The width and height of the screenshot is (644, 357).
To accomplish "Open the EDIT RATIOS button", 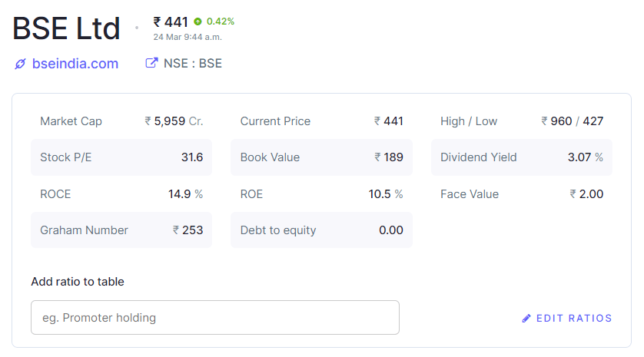I will [x=567, y=318].
